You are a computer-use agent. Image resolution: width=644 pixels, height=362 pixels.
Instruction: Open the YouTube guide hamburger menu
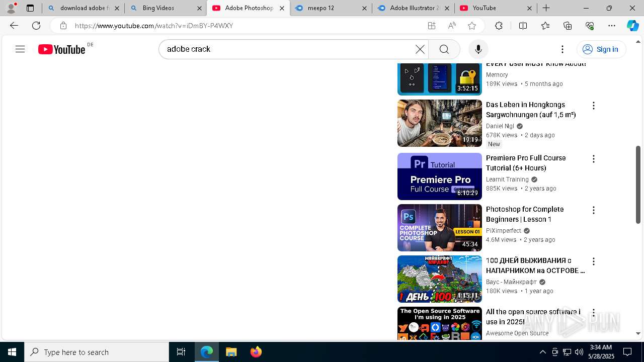(20, 49)
